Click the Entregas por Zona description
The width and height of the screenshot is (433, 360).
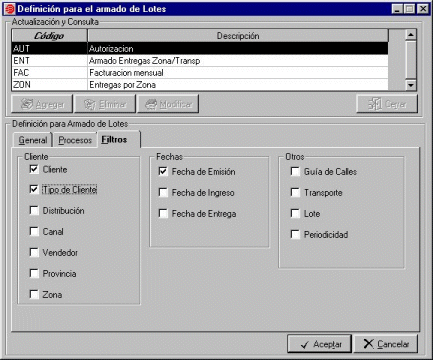[x=238, y=85]
